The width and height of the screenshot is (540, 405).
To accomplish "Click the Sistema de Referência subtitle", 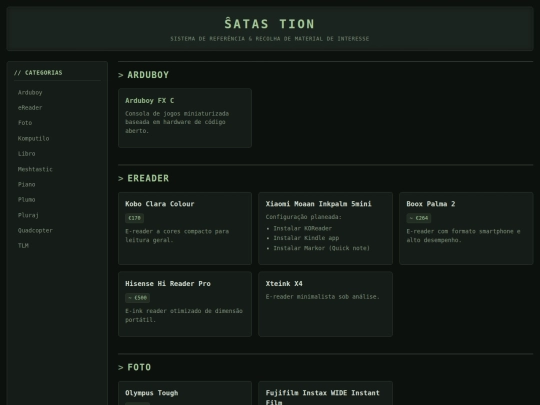I will click(x=270, y=39).
